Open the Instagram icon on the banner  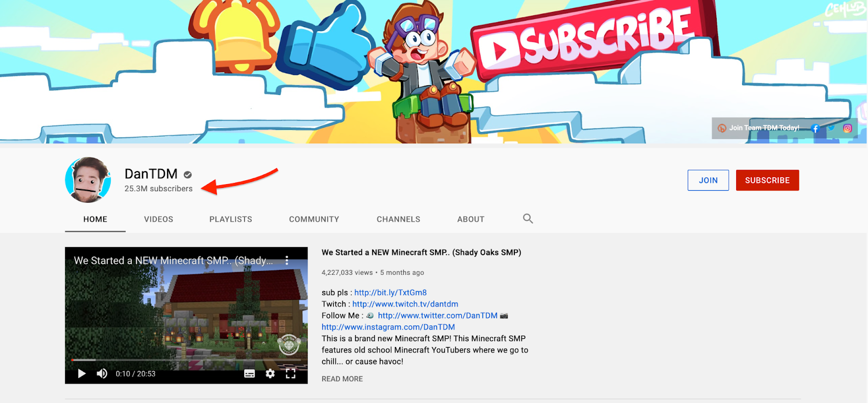[x=847, y=128]
